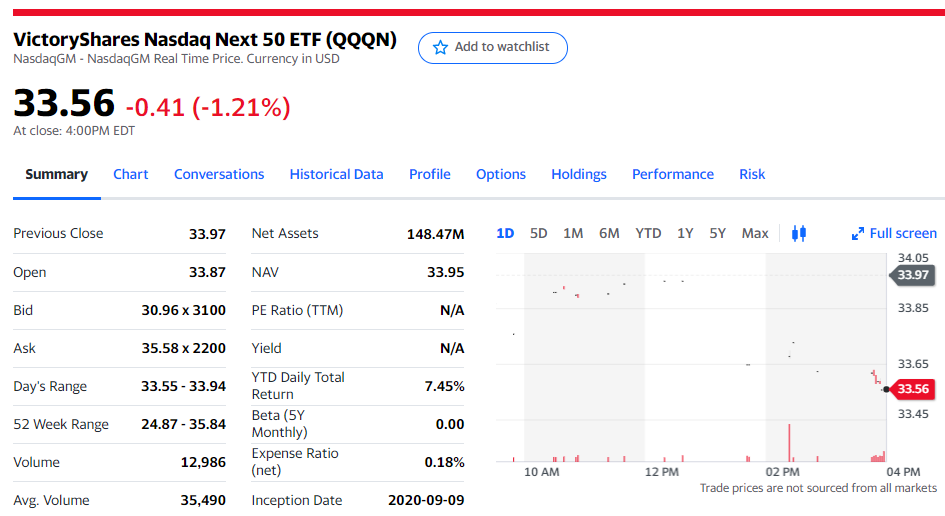Click the Net Assets value 148.47M

(x=436, y=234)
